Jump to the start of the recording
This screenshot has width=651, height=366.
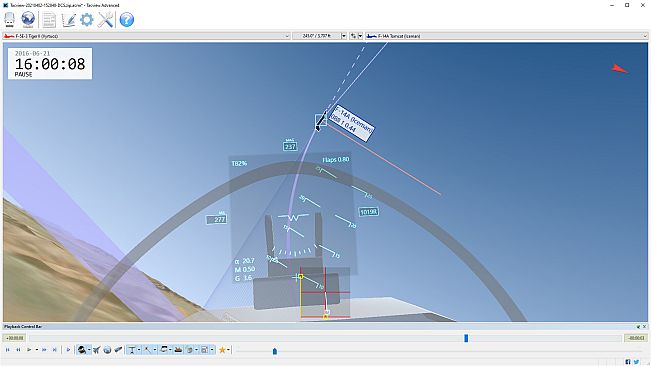tap(7, 350)
